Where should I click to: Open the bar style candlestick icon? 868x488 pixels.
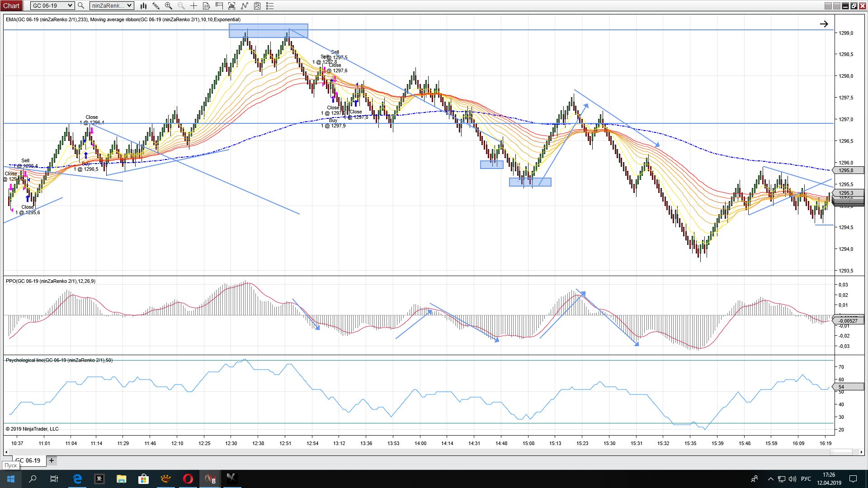(x=143, y=6)
